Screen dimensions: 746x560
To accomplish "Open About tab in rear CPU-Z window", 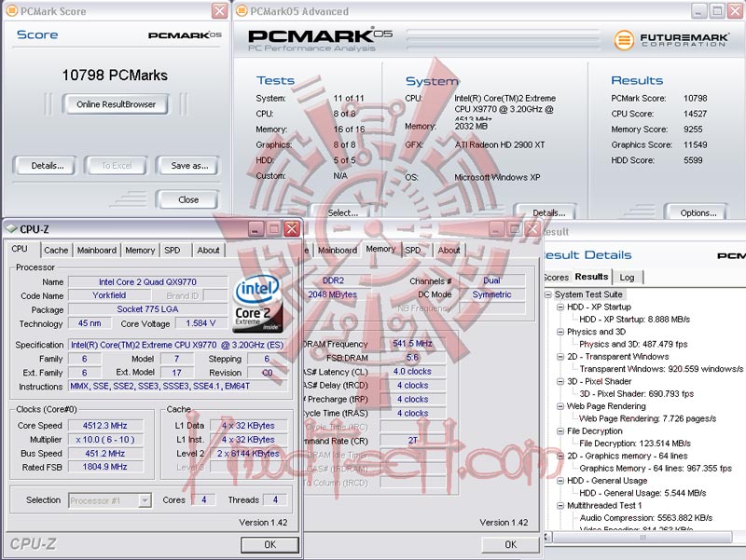I will [449, 250].
